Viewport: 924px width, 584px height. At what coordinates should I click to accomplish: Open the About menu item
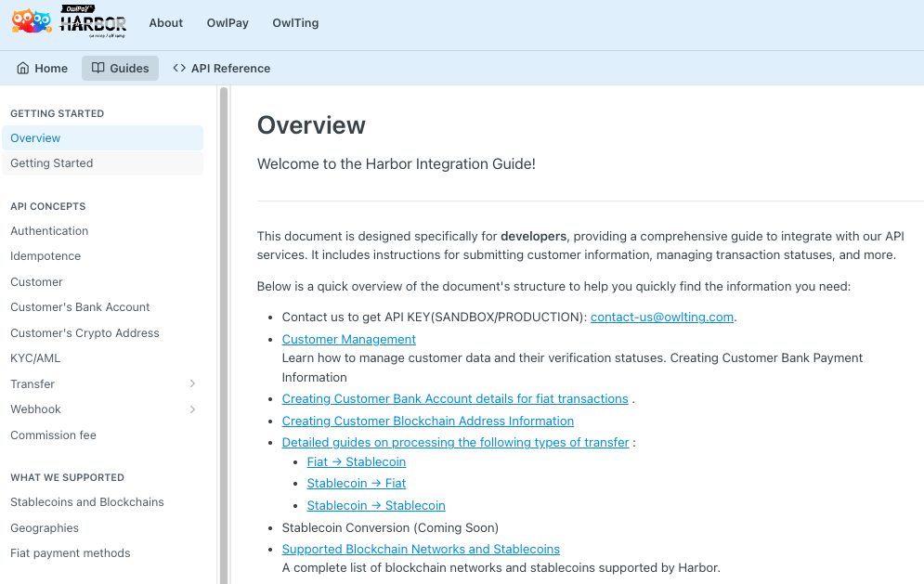[165, 23]
